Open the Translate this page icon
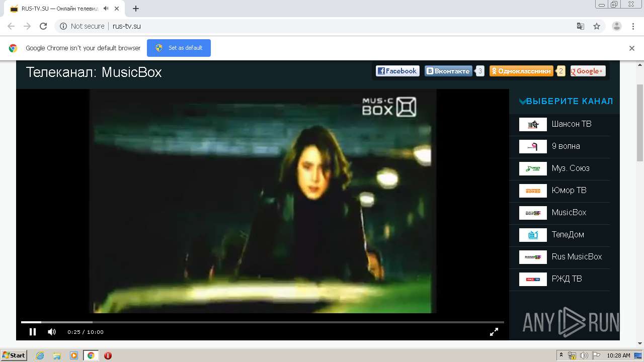The height and width of the screenshot is (362, 644). pos(580,26)
